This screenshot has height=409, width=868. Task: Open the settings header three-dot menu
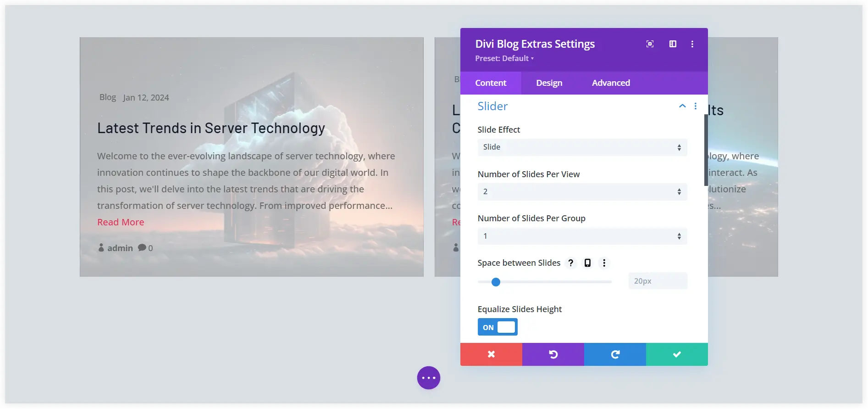pyautogui.click(x=692, y=44)
